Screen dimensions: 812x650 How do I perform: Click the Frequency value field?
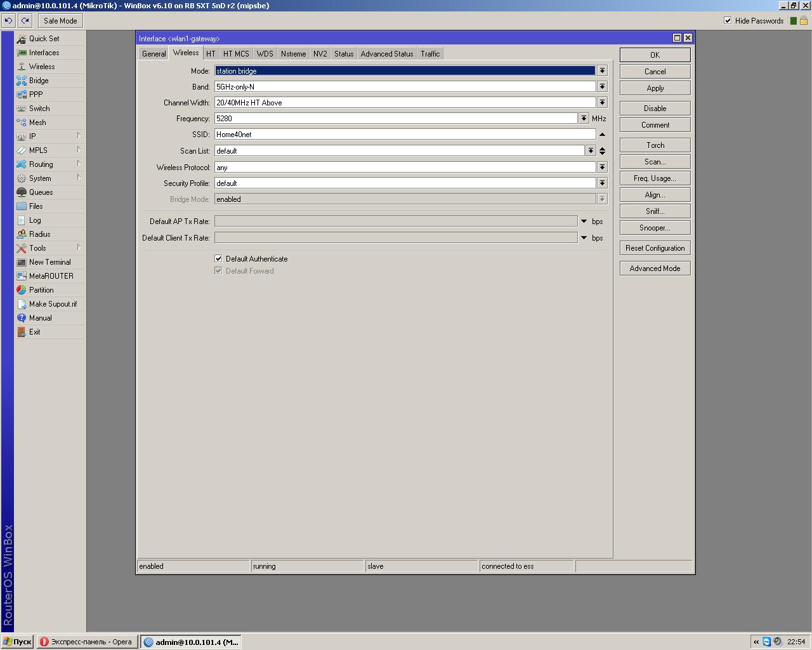coord(396,119)
